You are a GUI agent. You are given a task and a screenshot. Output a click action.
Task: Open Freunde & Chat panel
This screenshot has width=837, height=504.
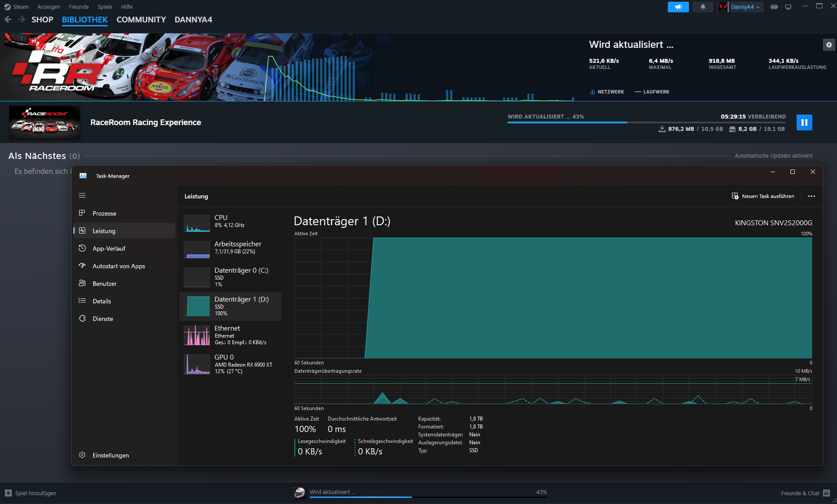805,493
